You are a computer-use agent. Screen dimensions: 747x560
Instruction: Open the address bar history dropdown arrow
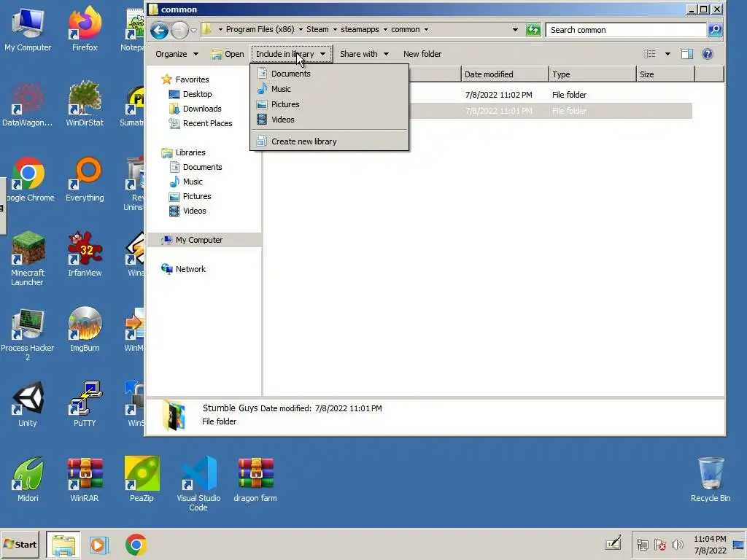(515, 29)
